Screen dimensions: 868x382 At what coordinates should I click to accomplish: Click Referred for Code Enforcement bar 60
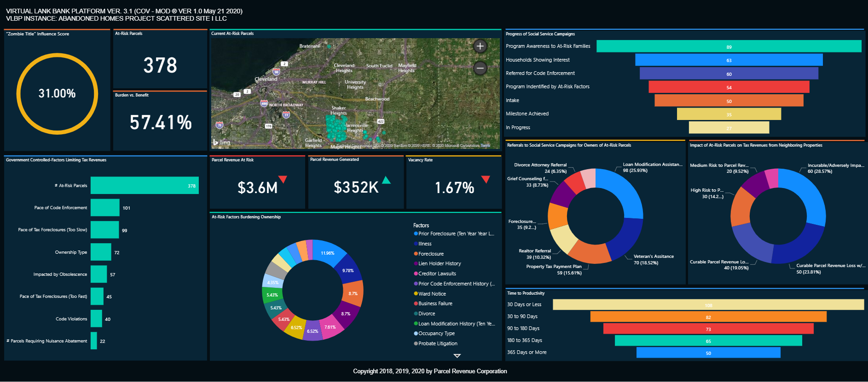pyautogui.click(x=729, y=74)
